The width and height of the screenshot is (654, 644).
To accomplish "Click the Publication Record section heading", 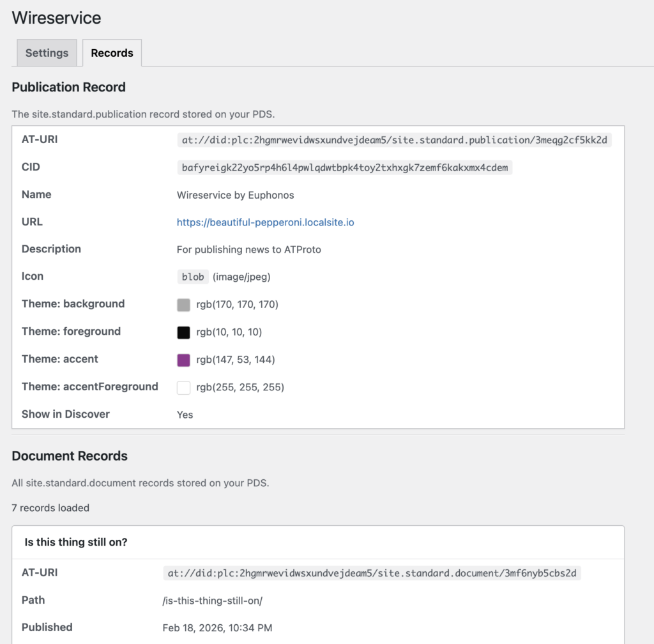I will click(68, 87).
